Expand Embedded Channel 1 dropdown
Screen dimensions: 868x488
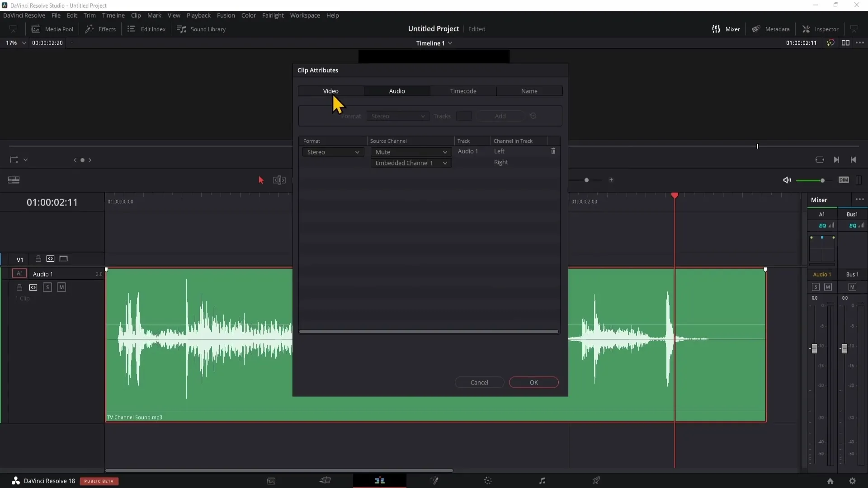pos(445,163)
